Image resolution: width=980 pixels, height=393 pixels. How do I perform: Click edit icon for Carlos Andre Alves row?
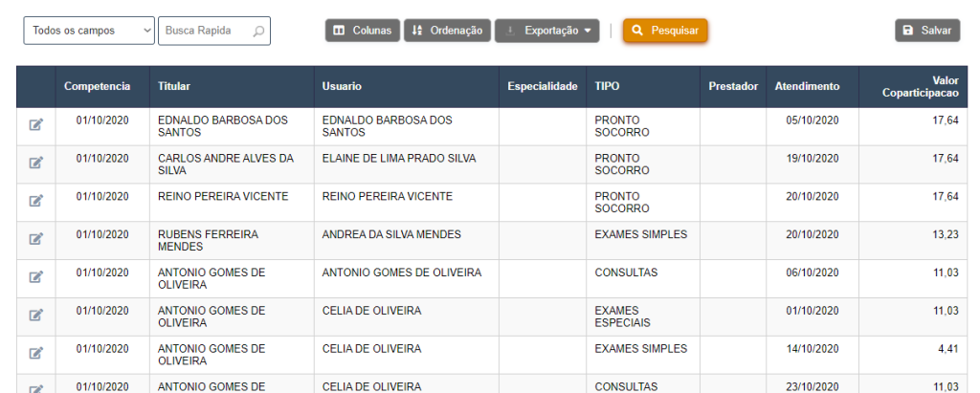pos(36,163)
